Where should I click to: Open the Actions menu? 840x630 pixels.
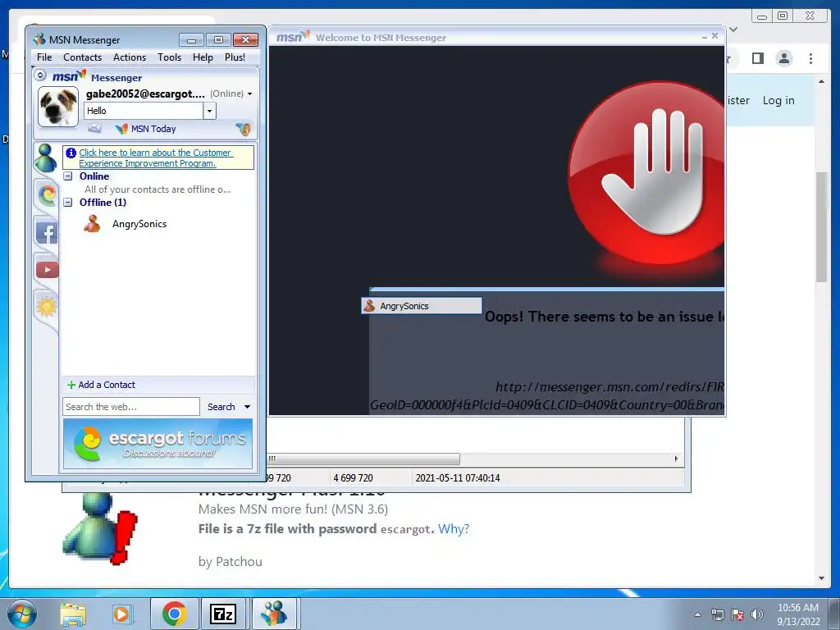pyautogui.click(x=129, y=57)
